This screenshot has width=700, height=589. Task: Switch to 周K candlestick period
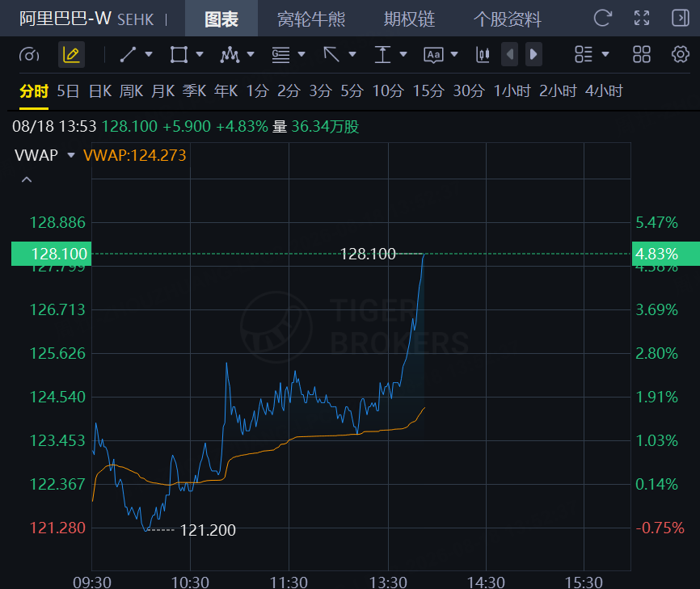(131, 91)
